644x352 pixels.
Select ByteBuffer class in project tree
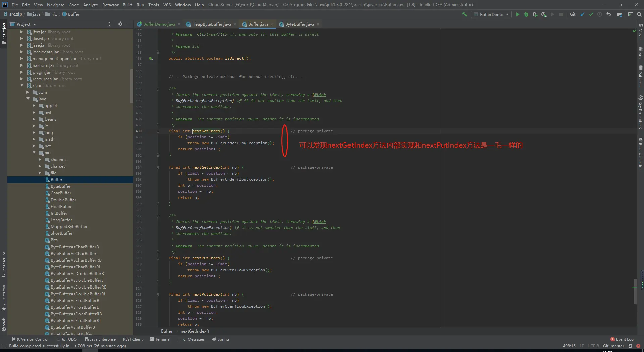coord(61,186)
